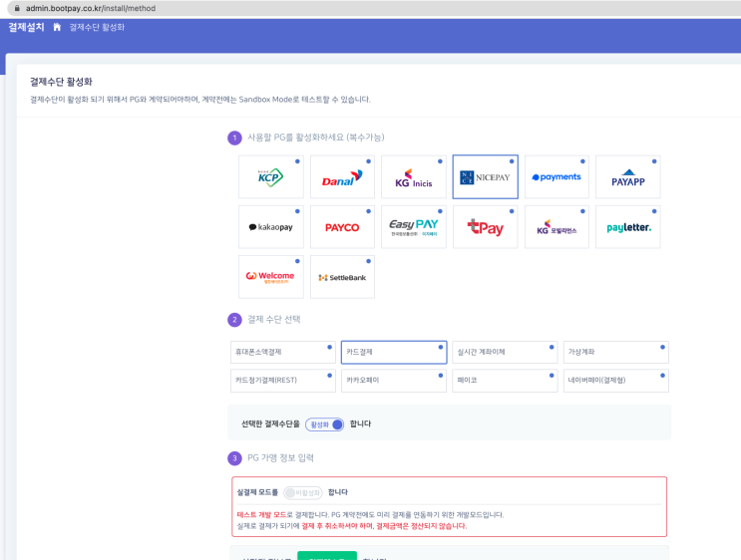Select the Toss Payments logo tile
This screenshot has height=560, width=741.
pyautogui.click(x=556, y=177)
